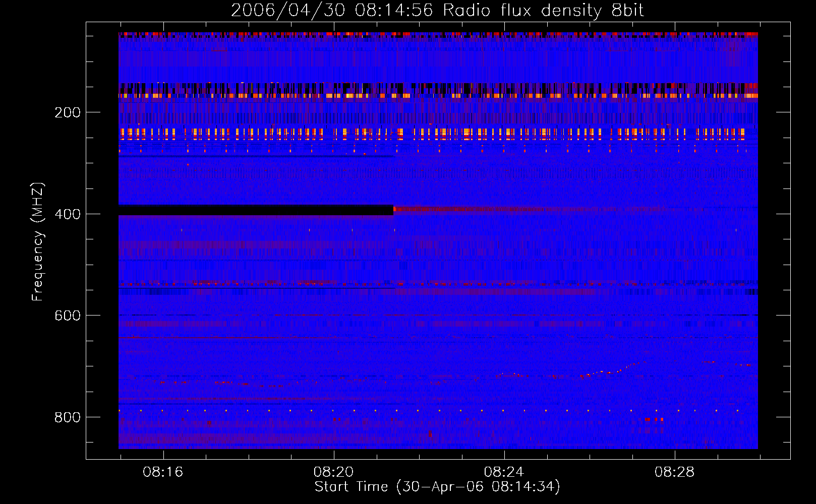The image size is (816, 504).
Task: Click the red burst spot near 800 MHz
Action: (x=654, y=419)
